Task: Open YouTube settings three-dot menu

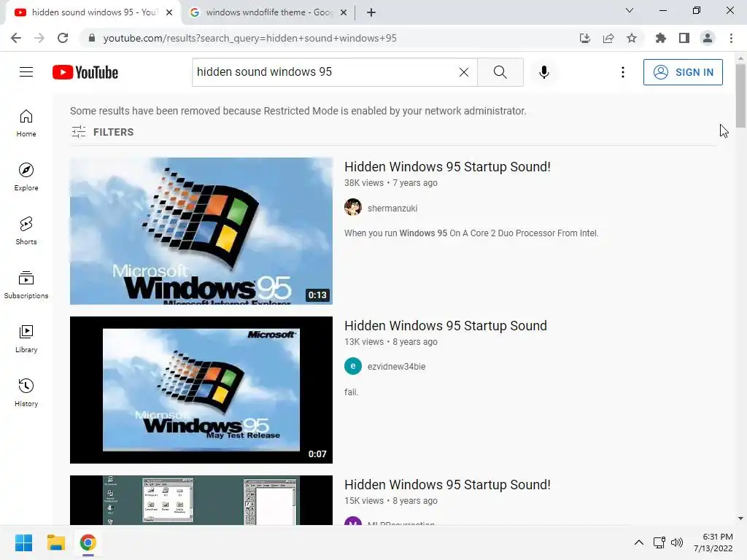Action: tap(623, 72)
